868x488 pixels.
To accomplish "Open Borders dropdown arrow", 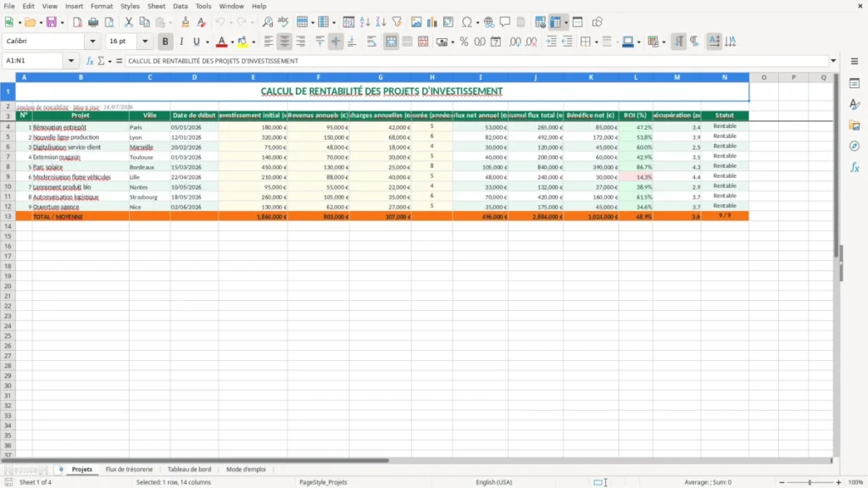I will coord(596,42).
